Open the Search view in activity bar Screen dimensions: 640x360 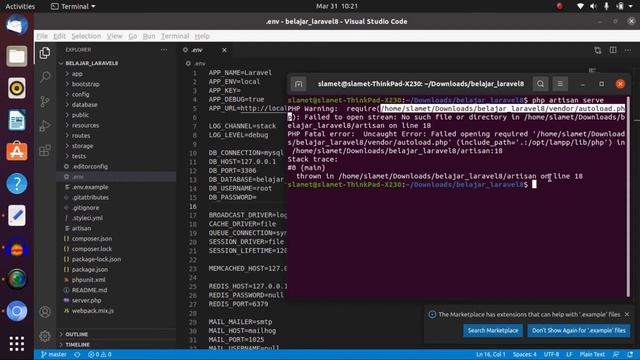tap(45, 76)
